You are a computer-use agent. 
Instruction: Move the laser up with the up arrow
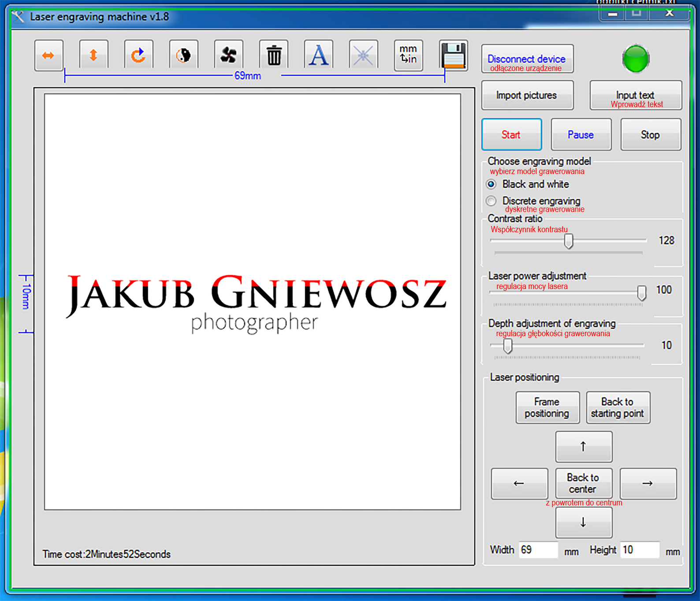pos(583,446)
